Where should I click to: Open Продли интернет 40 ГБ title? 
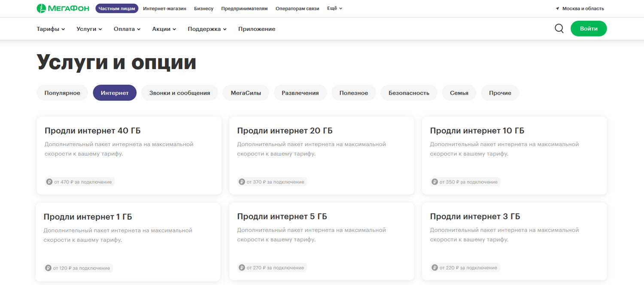pyautogui.click(x=92, y=131)
